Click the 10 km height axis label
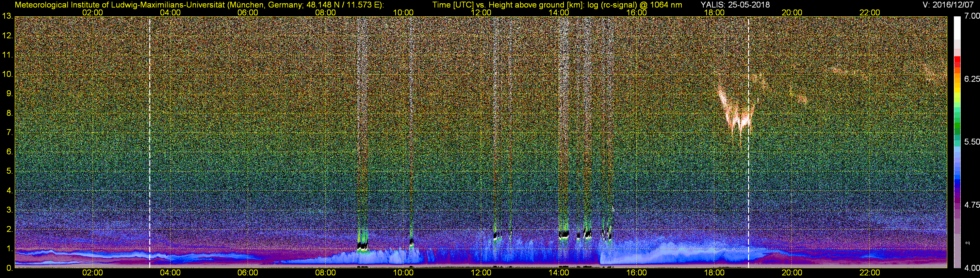Screen dimensions: 980x278 [7, 74]
